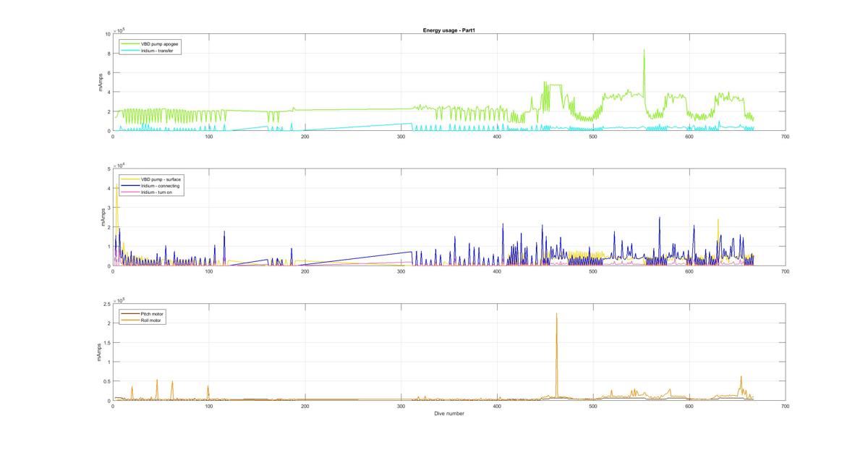Select the 'VBD pump apogee' legend entry
The width and height of the screenshot is (868, 450).
click(160, 43)
